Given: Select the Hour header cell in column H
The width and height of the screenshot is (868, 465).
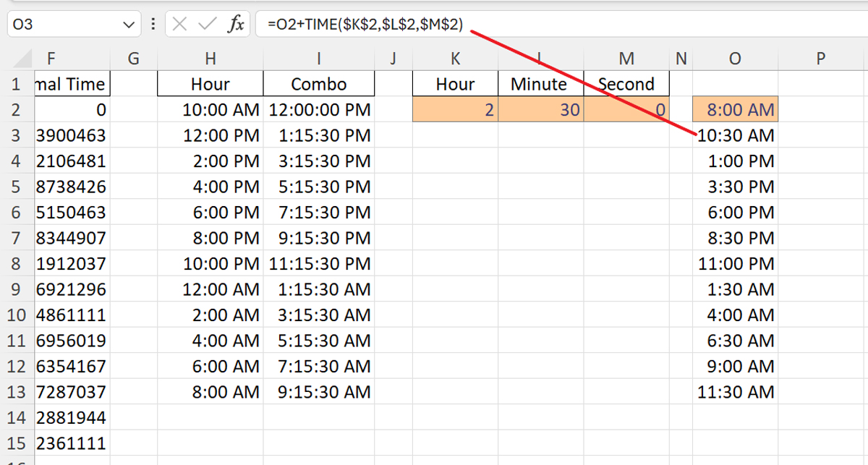Looking at the screenshot, I should pyautogui.click(x=209, y=83).
